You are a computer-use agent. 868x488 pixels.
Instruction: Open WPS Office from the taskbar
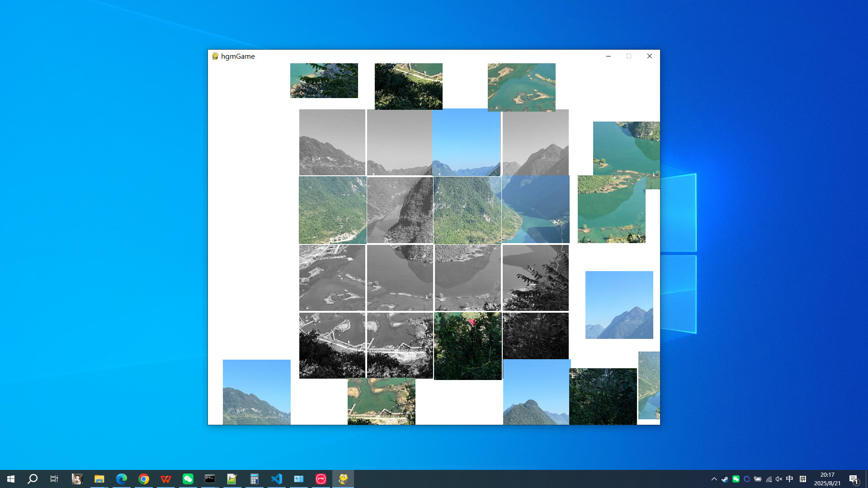(x=166, y=479)
